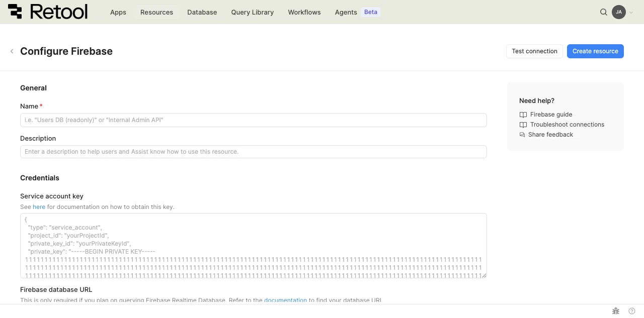This screenshot has height=318, width=644.
Task: Click the Test connection button
Action: [x=534, y=51]
